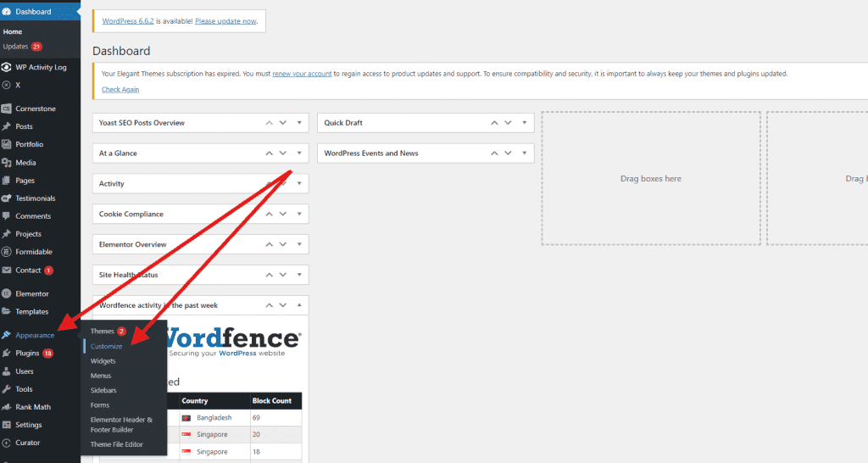Click the Tools wrench icon

tap(6, 388)
